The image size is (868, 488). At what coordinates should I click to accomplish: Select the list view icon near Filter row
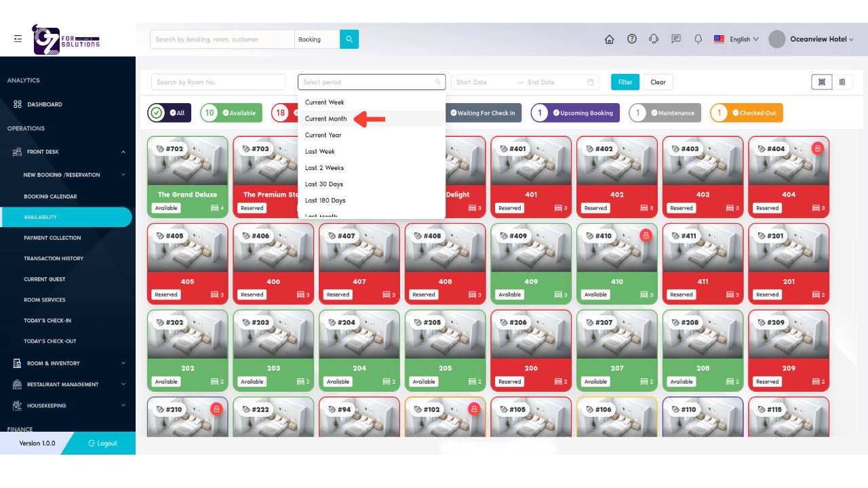[x=842, y=81]
